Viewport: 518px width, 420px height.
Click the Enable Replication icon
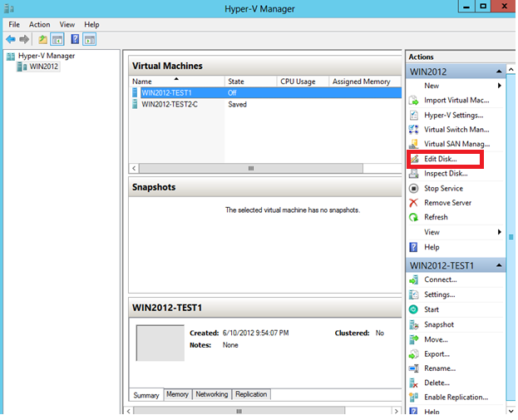coord(413,398)
